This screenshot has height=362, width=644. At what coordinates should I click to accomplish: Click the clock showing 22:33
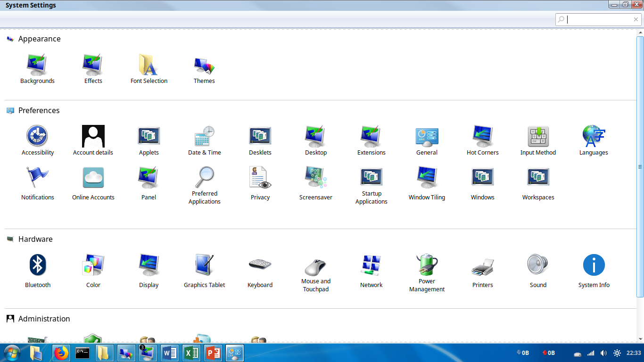pos(634,353)
